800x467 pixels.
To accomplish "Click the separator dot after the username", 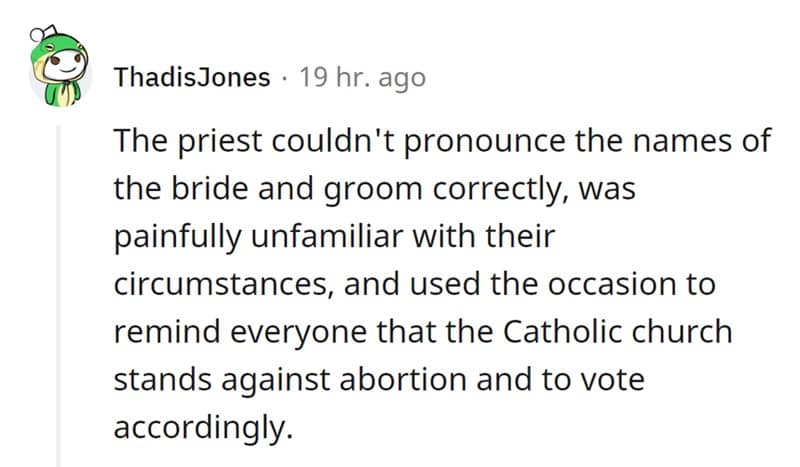I will pyautogui.click(x=284, y=77).
